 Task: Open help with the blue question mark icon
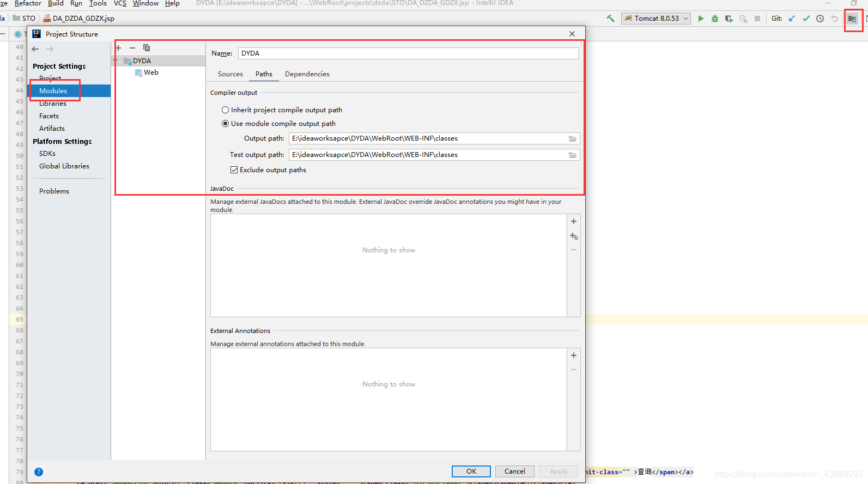[39, 472]
